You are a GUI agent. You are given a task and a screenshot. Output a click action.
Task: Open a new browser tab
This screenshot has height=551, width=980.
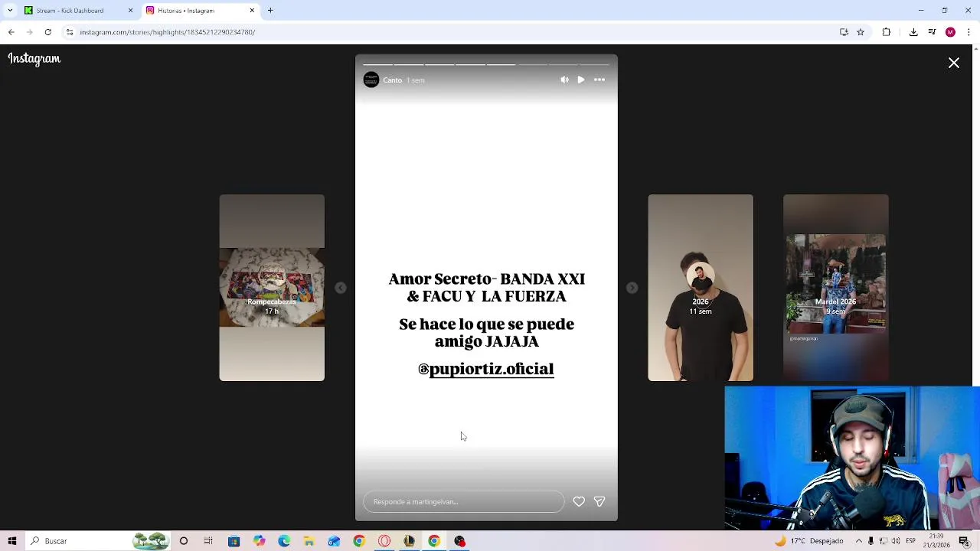click(x=270, y=11)
